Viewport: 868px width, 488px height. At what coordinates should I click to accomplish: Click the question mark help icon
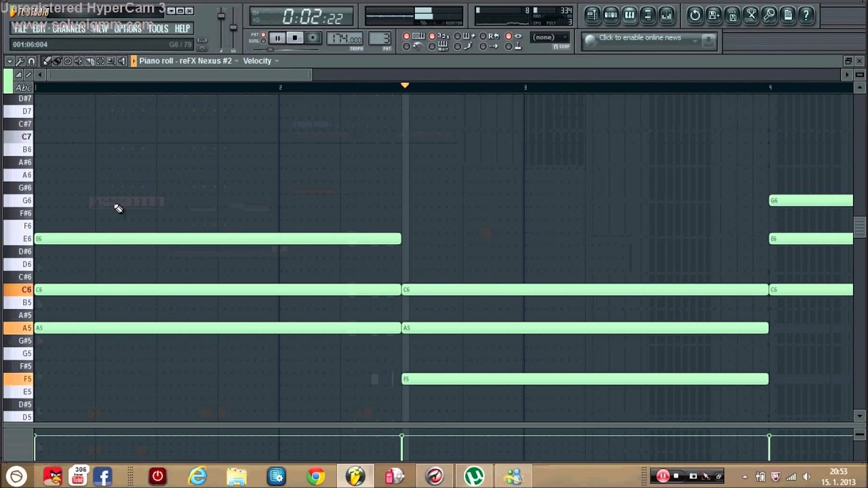point(806,15)
